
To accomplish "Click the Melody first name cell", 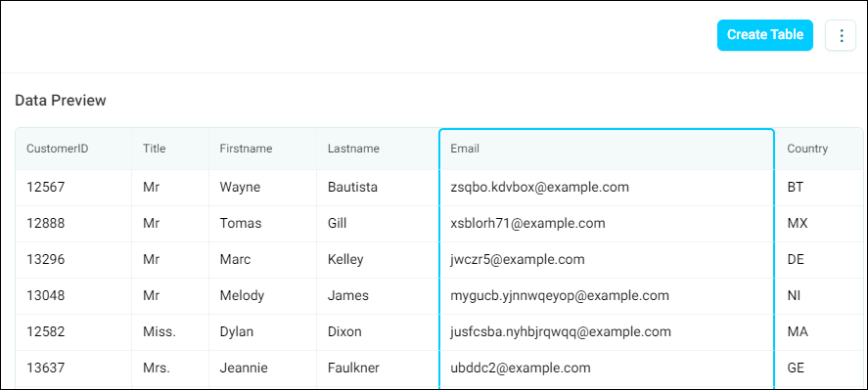I will (x=262, y=295).
